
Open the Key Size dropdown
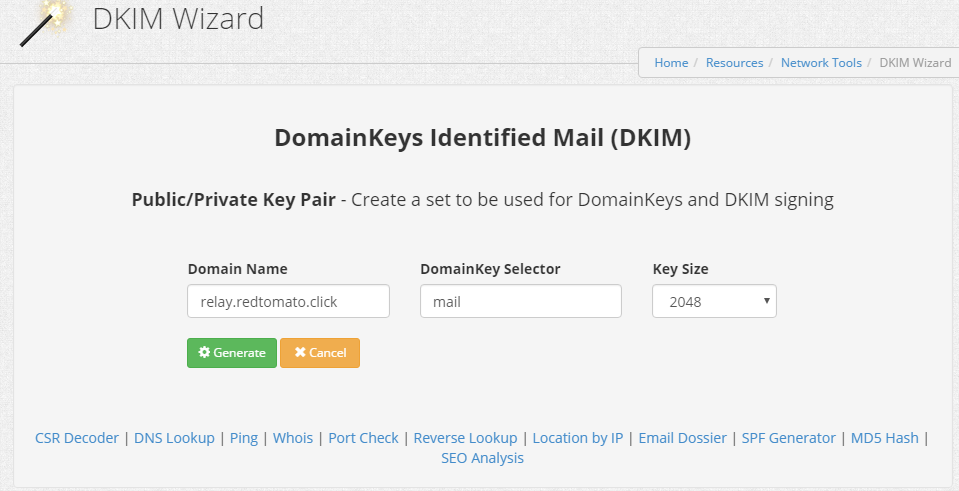[714, 301]
